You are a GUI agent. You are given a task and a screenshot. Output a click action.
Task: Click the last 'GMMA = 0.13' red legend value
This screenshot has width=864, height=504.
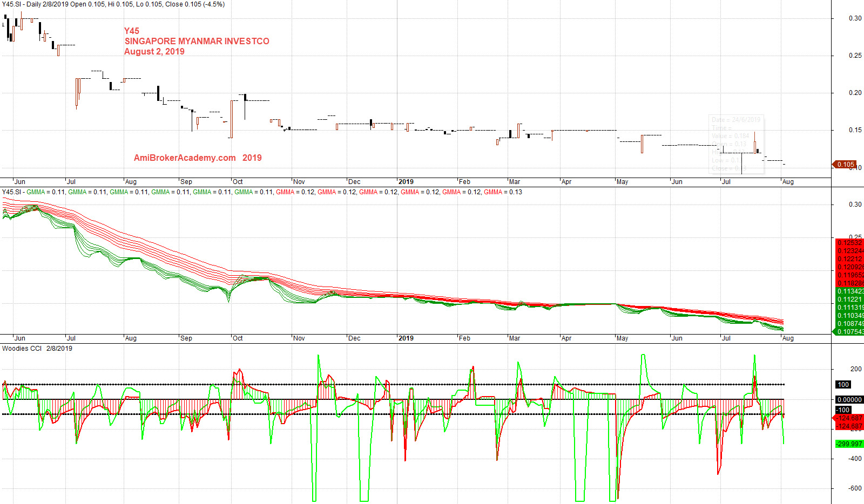[x=503, y=192]
